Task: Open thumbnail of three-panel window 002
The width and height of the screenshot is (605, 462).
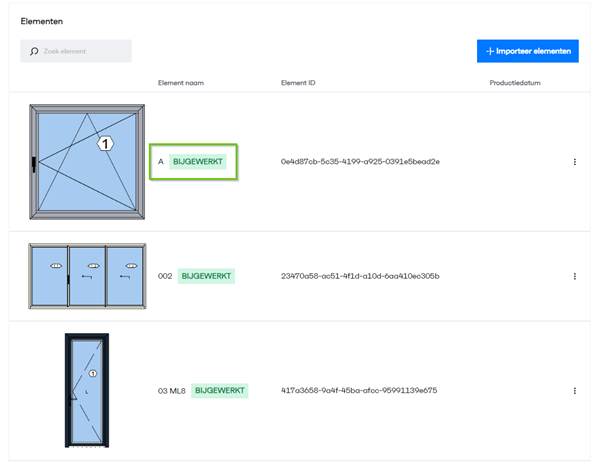Action: click(x=87, y=276)
